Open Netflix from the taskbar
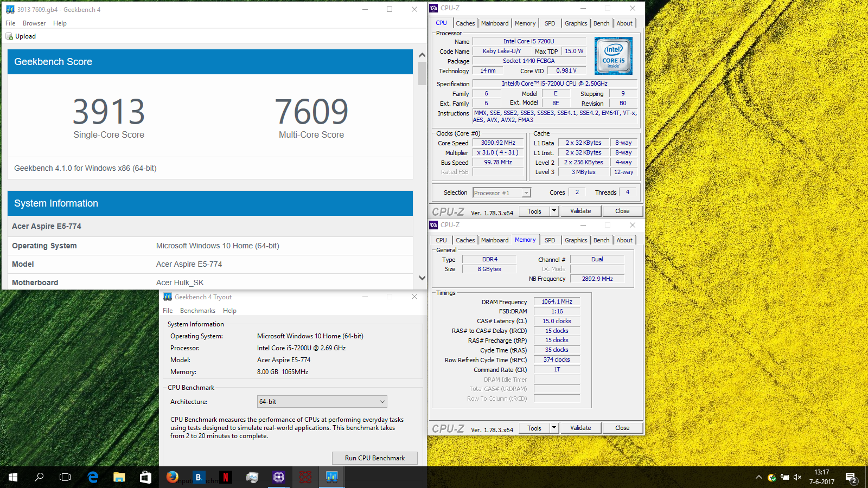 pyautogui.click(x=225, y=477)
